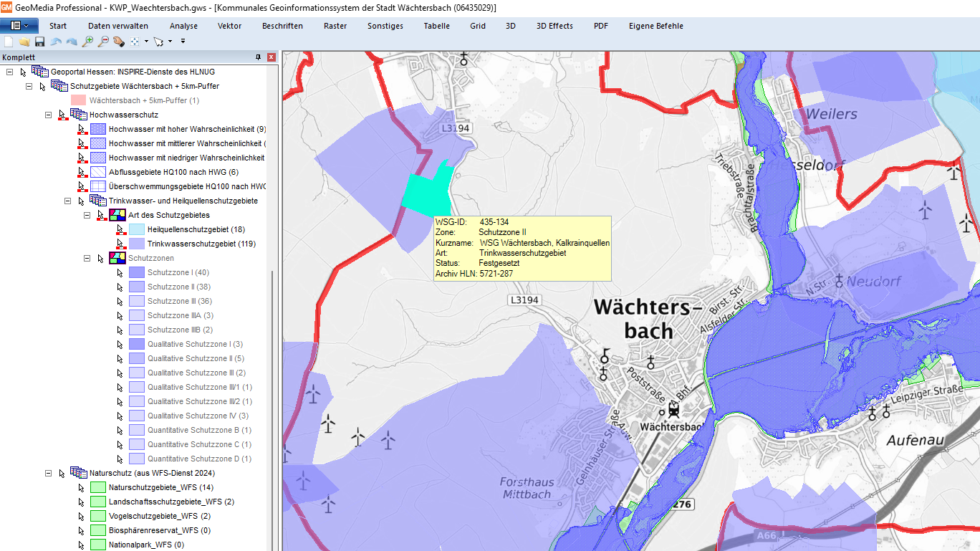Viewport: 980px width, 551px height.
Task: Click the Trinkwasserschutzgebiet color swatch
Action: (x=136, y=244)
